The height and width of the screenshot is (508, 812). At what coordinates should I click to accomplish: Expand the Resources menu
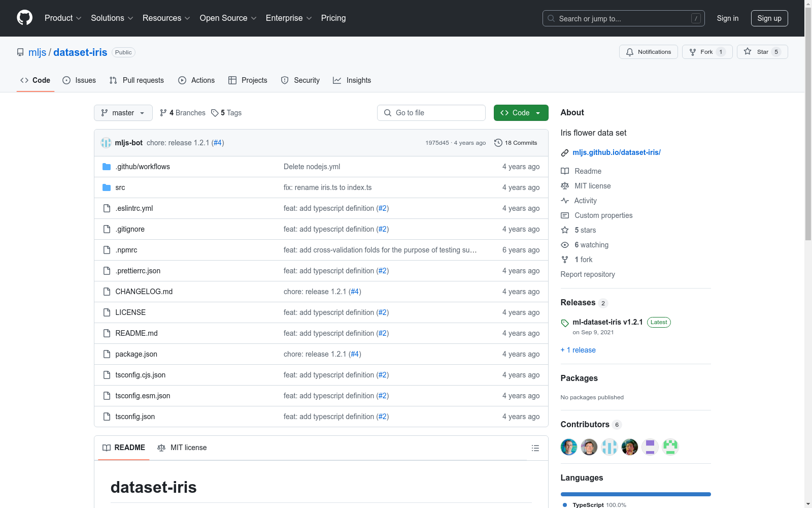click(x=166, y=18)
